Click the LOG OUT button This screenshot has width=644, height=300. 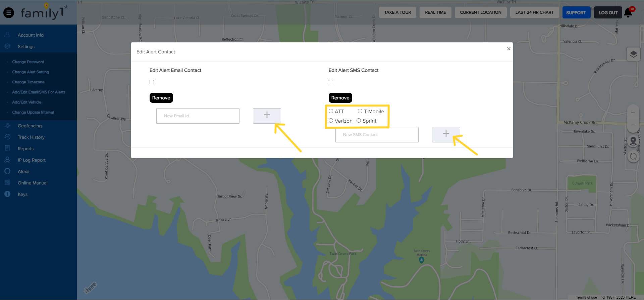[x=608, y=13]
